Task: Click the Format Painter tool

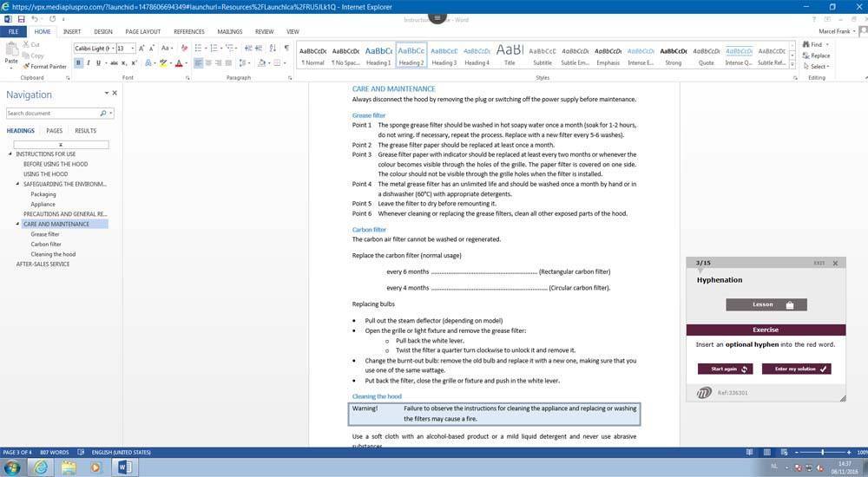Action: (48, 66)
